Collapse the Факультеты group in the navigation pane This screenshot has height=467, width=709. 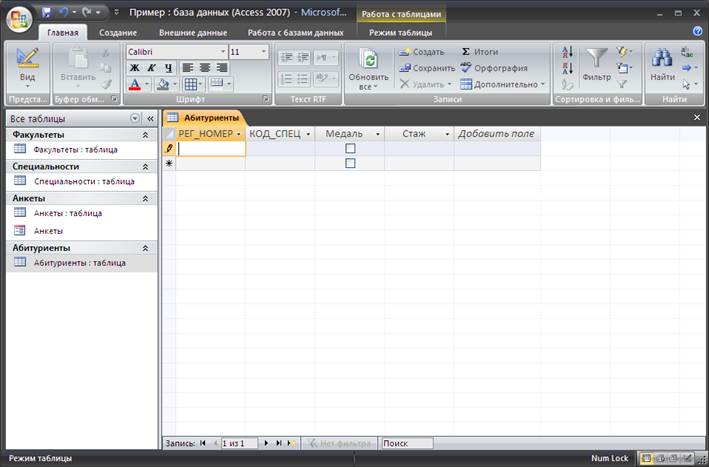(x=145, y=135)
